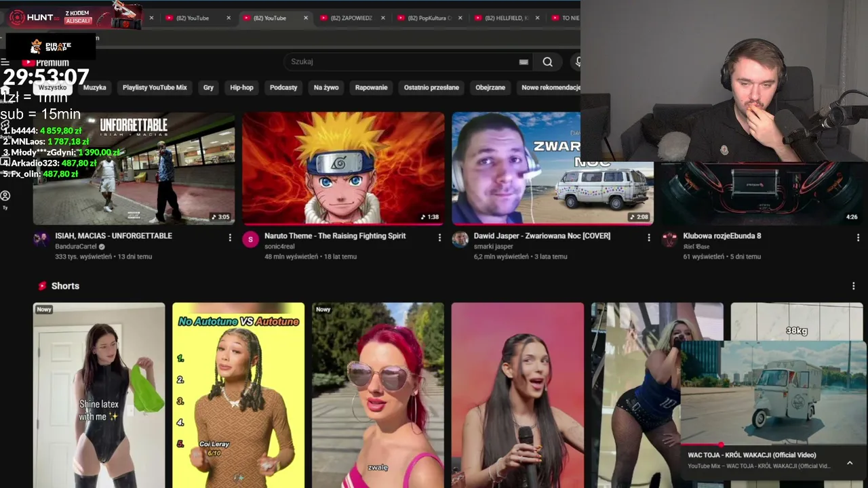Screen dimensions: 868x488
Task: Open the blonde singer on stage Short
Action: [635, 395]
